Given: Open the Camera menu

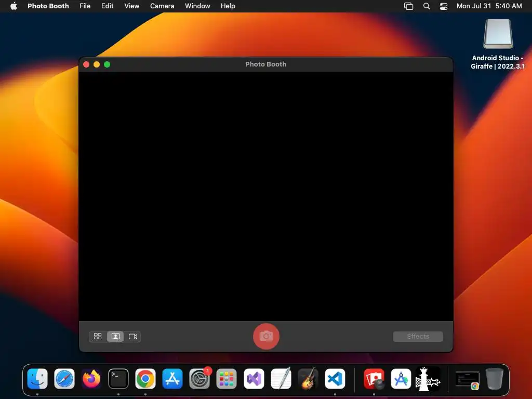Looking at the screenshot, I should (162, 6).
